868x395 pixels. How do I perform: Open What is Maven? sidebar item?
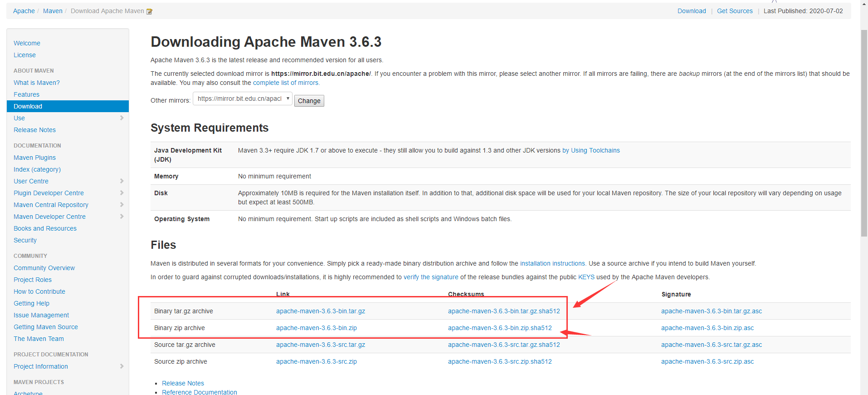[x=37, y=83]
